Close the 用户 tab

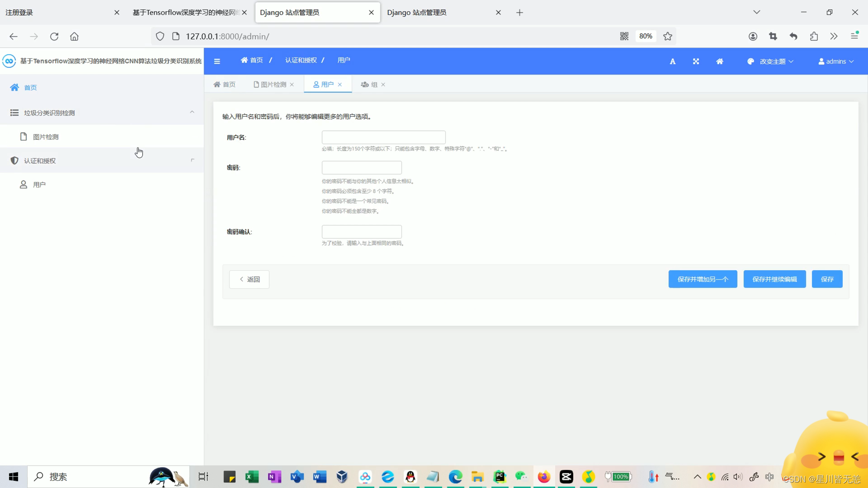click(x=340, y=84)
